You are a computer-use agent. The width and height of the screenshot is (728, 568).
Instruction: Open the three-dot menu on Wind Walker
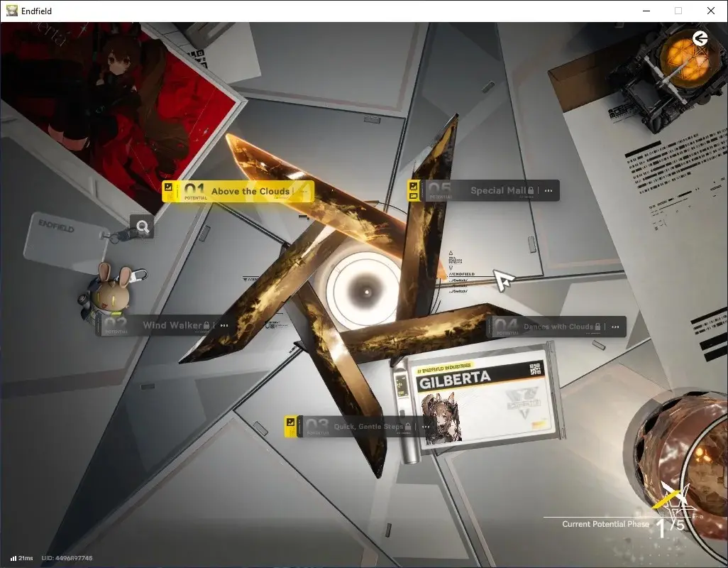(x=224, y=326)
